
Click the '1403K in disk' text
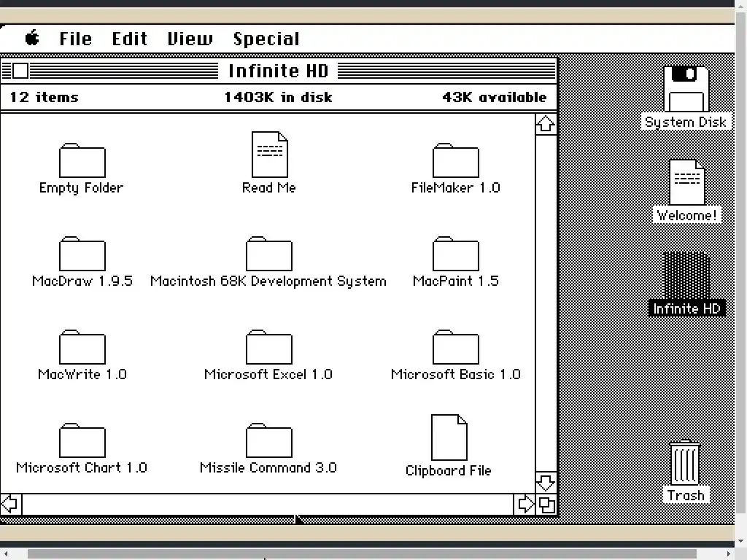278,97
